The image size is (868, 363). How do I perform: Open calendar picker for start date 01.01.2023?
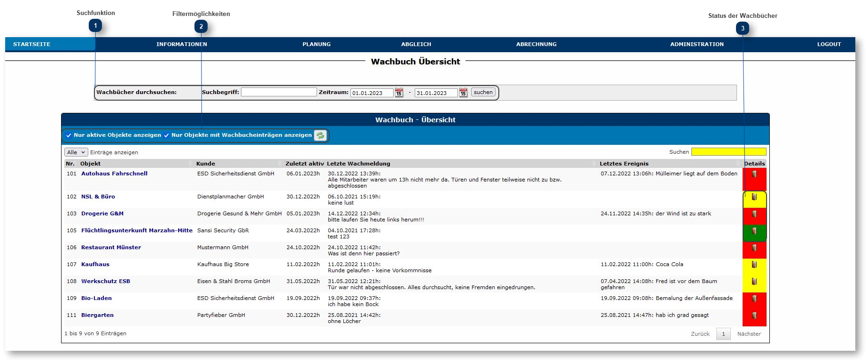coord(399,93)
